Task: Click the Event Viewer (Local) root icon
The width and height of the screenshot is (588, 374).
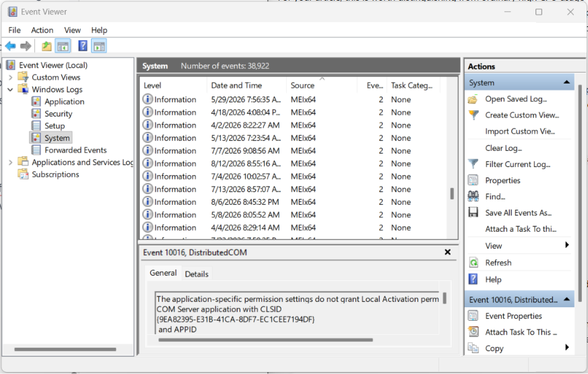Action: pyautogui.click(x=11, y=65)
